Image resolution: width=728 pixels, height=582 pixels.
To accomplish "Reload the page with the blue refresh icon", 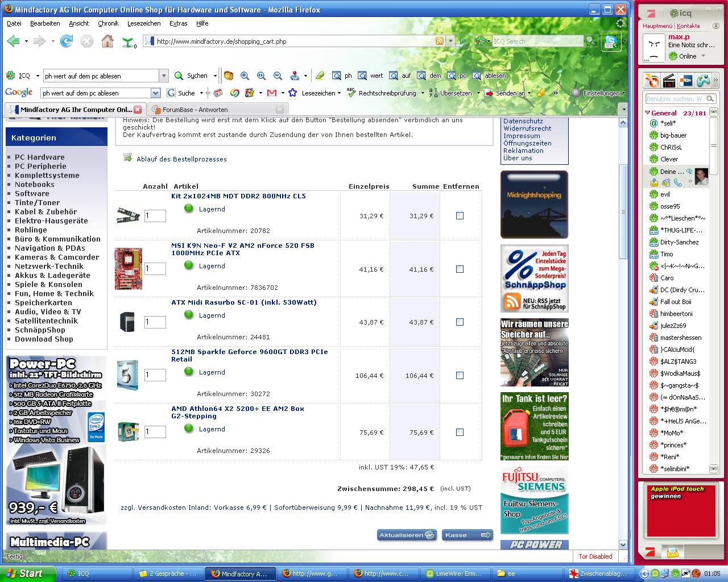I will pyautogui.click(x=67, y=41).
